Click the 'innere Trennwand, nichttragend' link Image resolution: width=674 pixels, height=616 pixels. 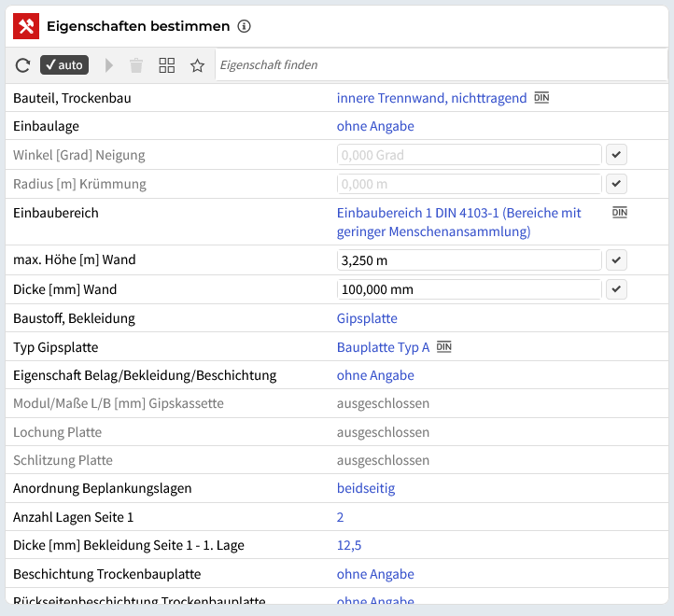[x=431, y=98]
